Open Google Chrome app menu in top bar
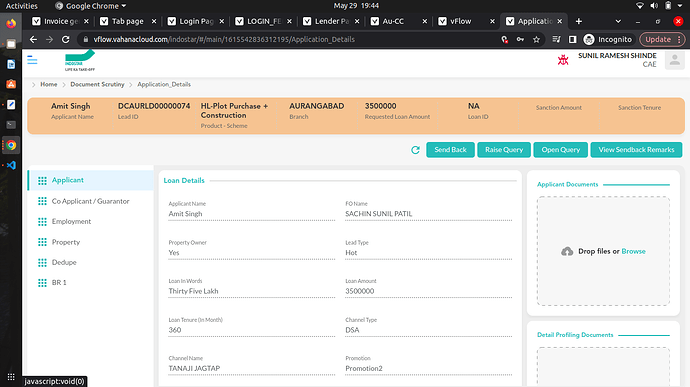This screenshot has height=387, width=690. coord(91,6)
